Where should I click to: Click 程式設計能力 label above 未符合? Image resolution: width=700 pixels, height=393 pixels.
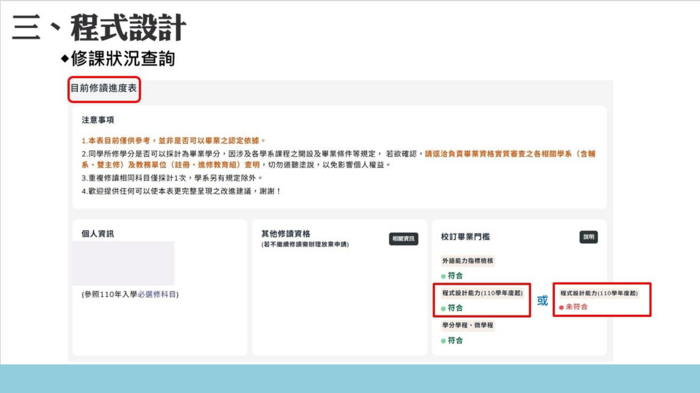599,293
